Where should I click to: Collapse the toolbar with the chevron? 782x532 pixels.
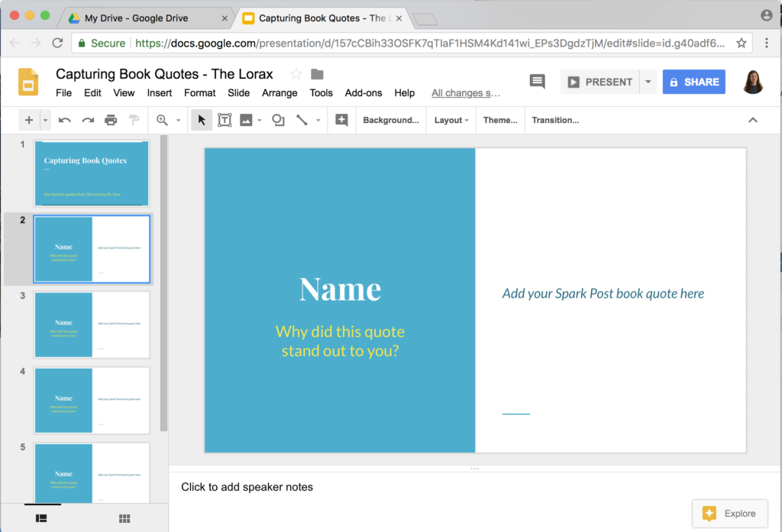(x=753, y=120)
